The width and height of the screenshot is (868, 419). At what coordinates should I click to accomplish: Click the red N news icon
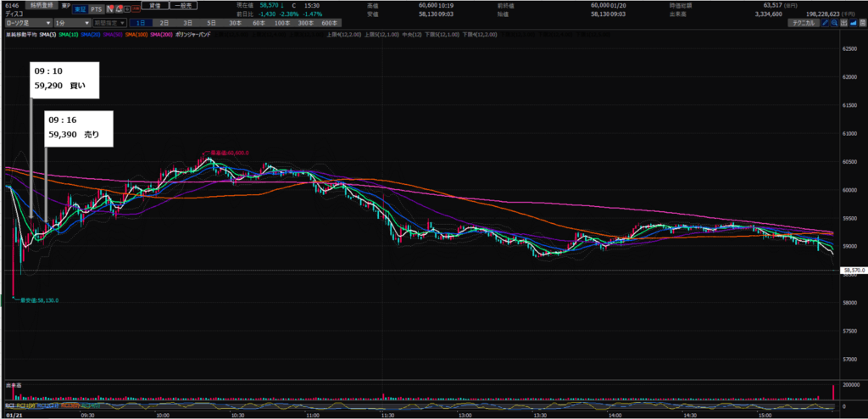(x=110, y=7)
